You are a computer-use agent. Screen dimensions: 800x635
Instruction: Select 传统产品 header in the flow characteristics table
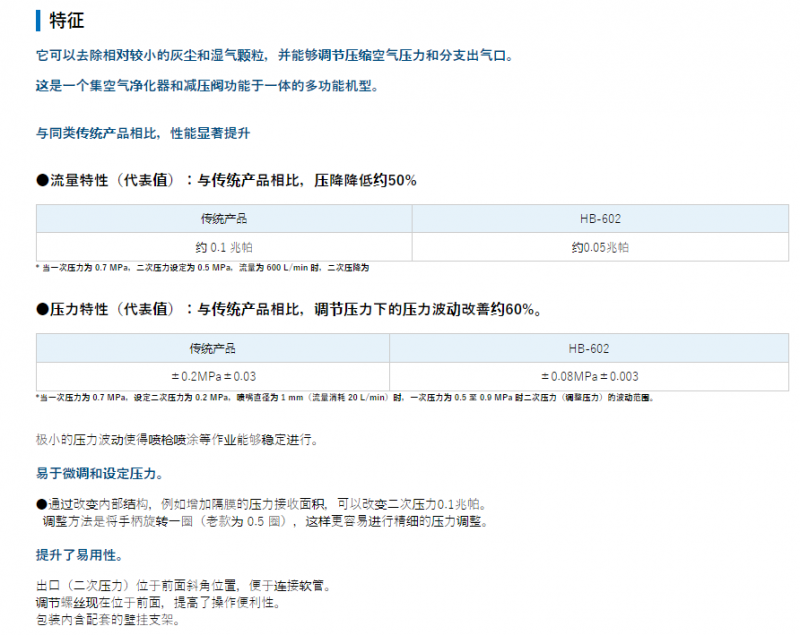[x=223, y=218]
